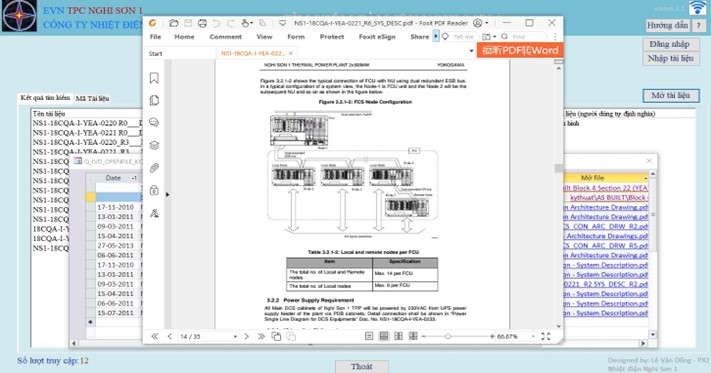Open the Bookmarks panel icon in sidebar

coord(154,78)
